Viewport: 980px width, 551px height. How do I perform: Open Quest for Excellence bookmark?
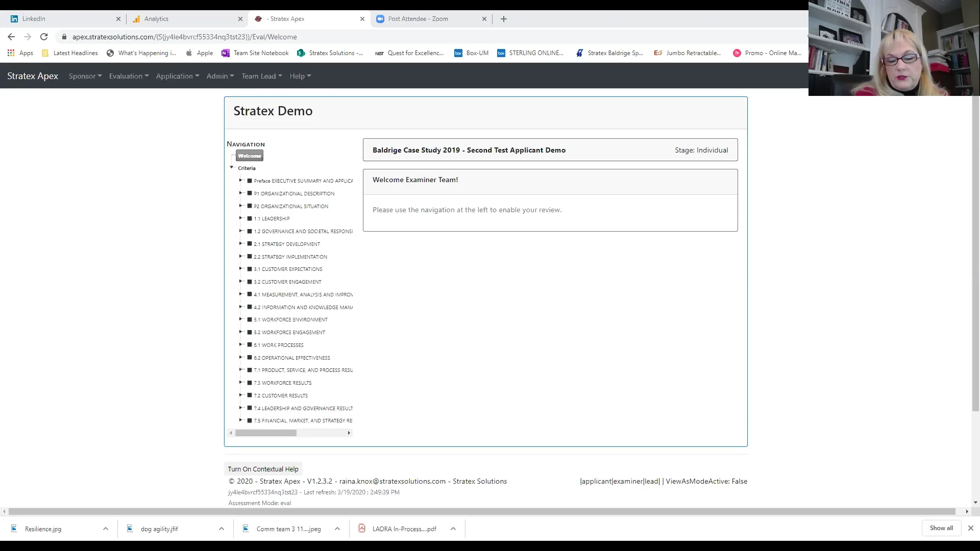pos(410,53)
